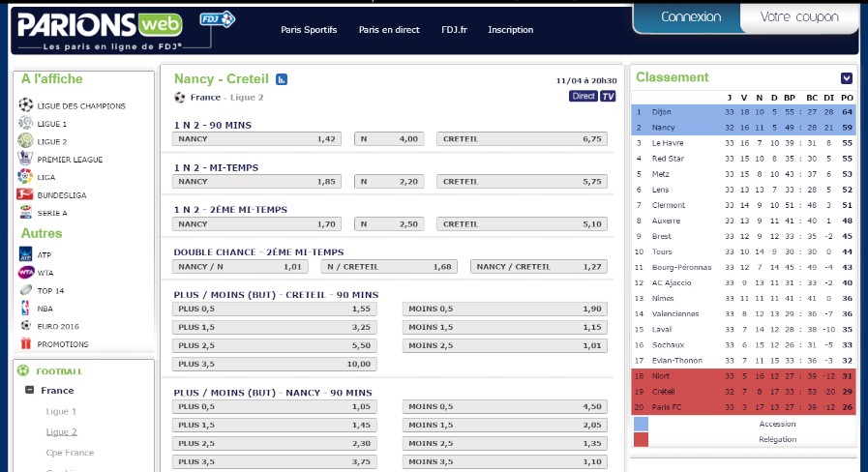
Task: Click soccer ball icon beside France - Ligue 2
Action: point(179,98)
